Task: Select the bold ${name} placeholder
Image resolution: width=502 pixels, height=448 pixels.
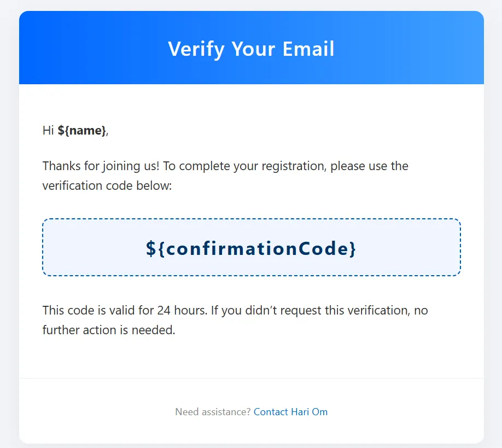Action: point(81,130)
